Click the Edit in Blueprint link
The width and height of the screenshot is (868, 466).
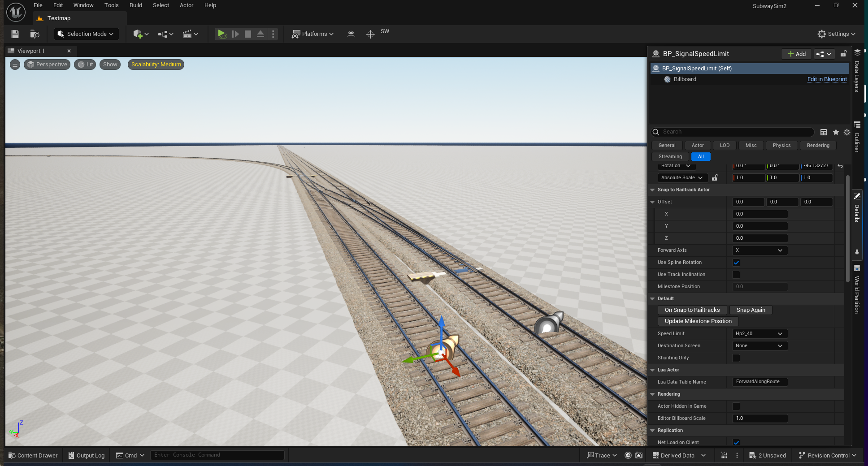point(827,79)
